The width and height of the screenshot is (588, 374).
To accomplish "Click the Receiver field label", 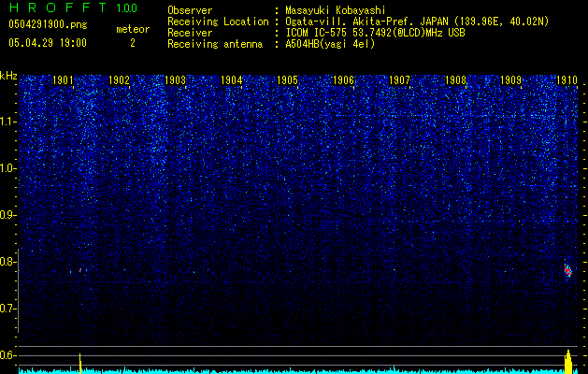I will coord(190,33).
